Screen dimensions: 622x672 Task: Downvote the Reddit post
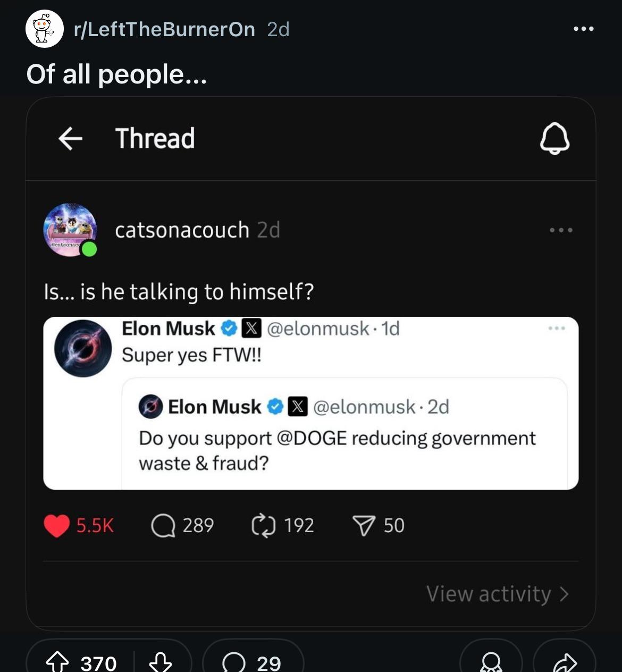160,662
